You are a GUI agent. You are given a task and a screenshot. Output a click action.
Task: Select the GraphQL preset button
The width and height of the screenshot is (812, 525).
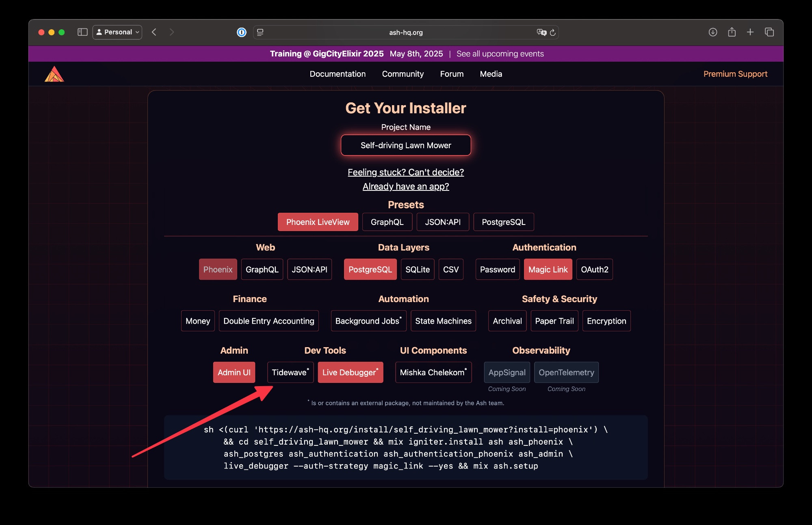(x=387, y=222)
